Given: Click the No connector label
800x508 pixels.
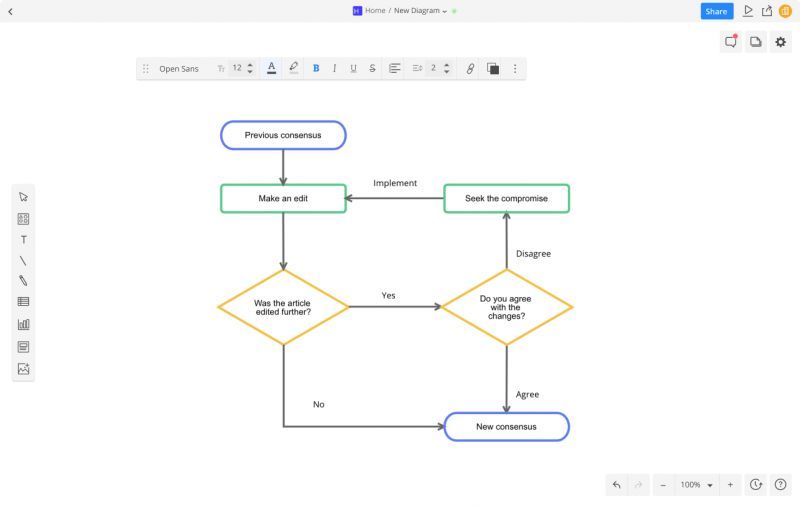Looking at the screenshot, I should [x=318, y=404].
